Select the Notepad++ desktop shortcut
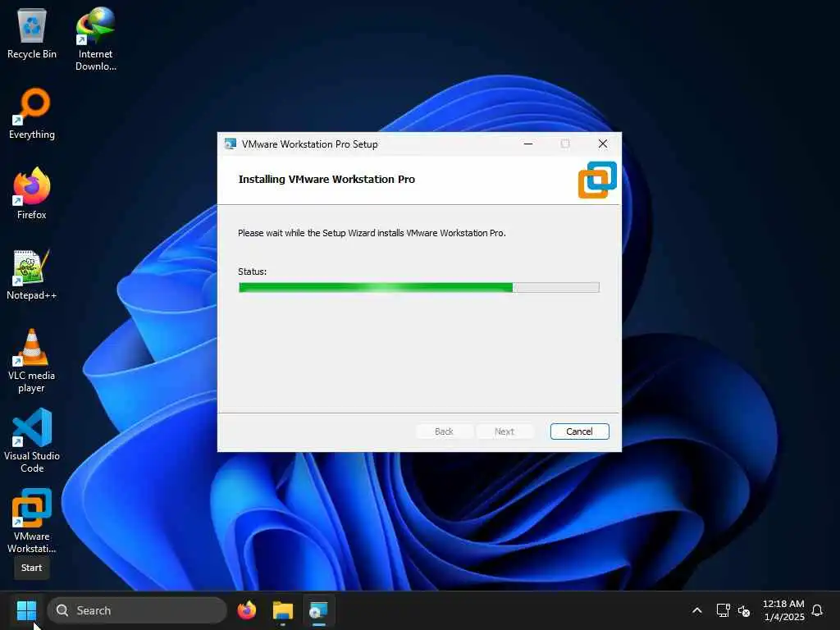 pos(32,274)
